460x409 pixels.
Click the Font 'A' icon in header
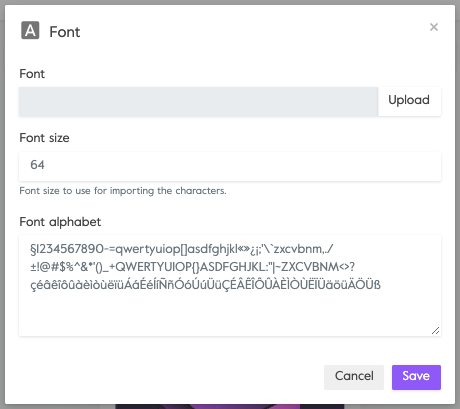point(30,30)
